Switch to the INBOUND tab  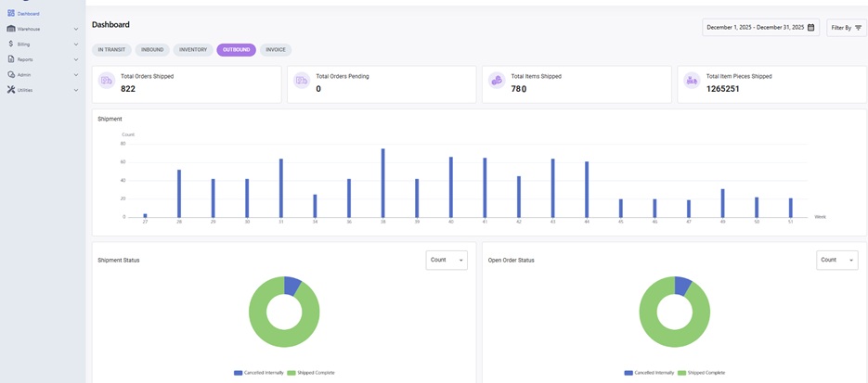152,50
